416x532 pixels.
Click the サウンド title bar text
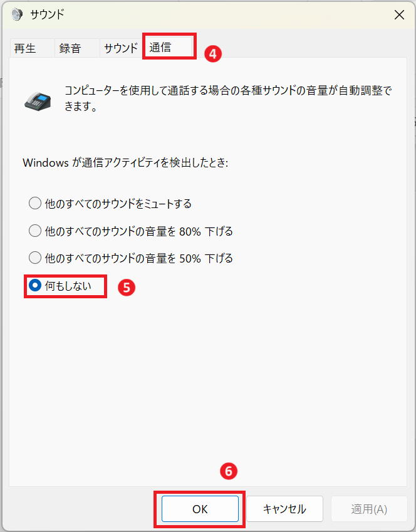47,14
